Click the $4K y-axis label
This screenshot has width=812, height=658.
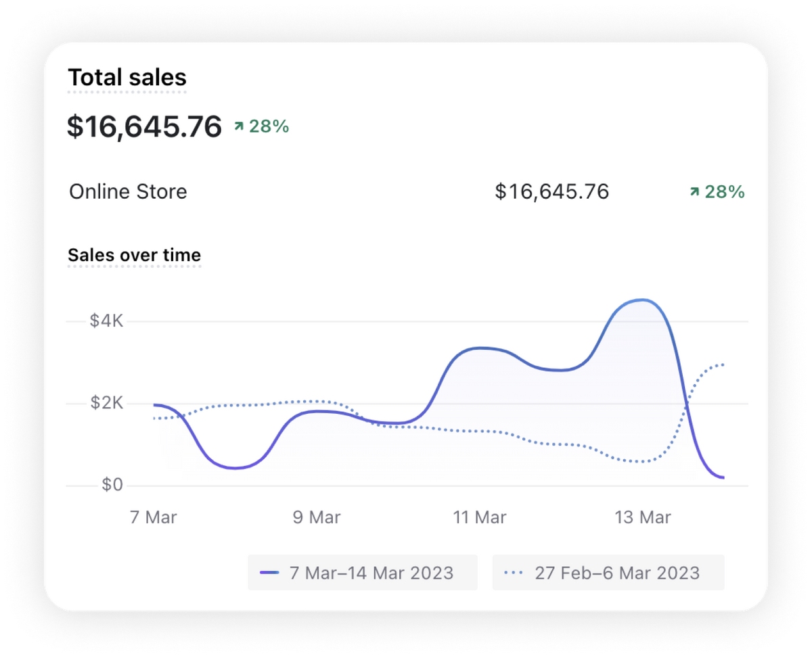click(x=106, y=321)
